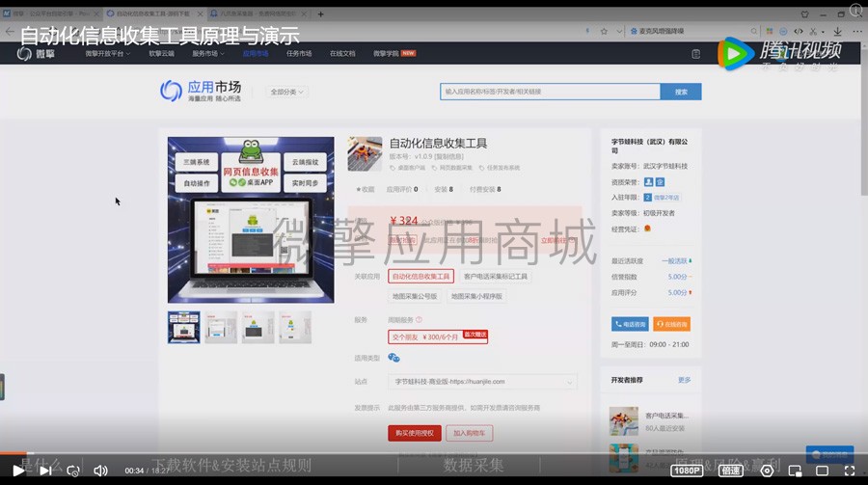The width and height of the screenshot is (868, 485).
Task: Select the first product thumbnail
Action: coord(184,327)
